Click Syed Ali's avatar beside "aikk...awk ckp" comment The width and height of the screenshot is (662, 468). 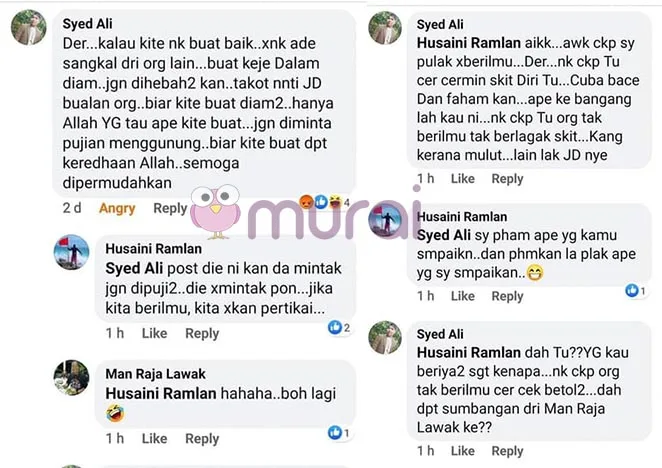coord(385,28)
